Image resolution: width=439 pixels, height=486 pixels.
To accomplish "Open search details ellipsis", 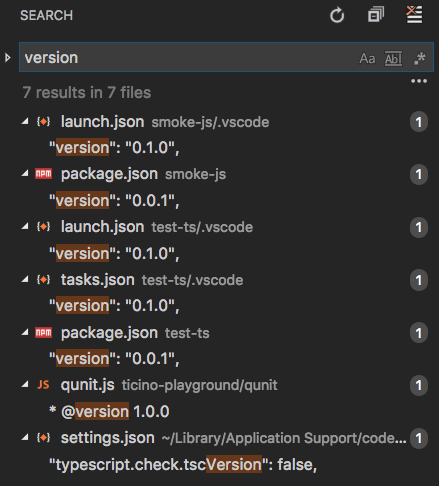I will point(419,81).
